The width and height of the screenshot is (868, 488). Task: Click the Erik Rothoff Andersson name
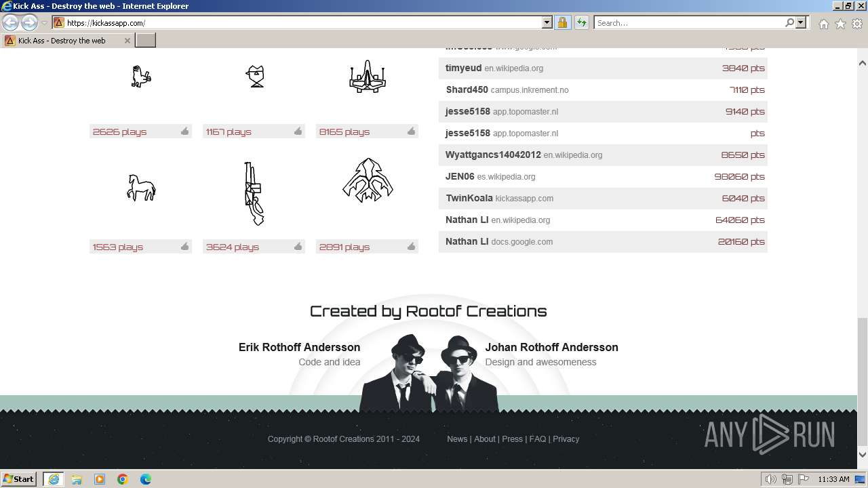pos(299,347)
